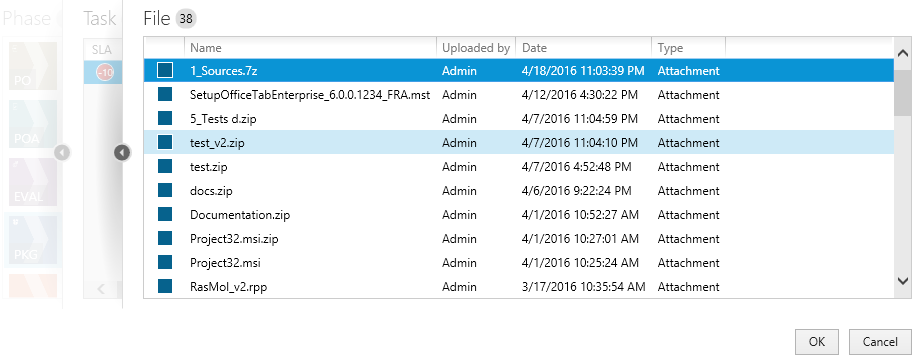Screen dimensions: 918x361
Task: Tick the checkbox for test_v2.zip
Action: coord(165,142)
